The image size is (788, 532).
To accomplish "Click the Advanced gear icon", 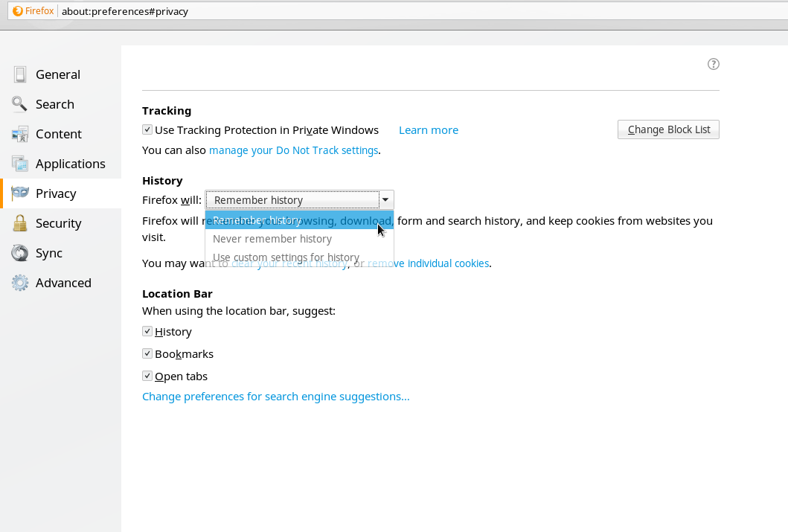I will tap(20, 283).
